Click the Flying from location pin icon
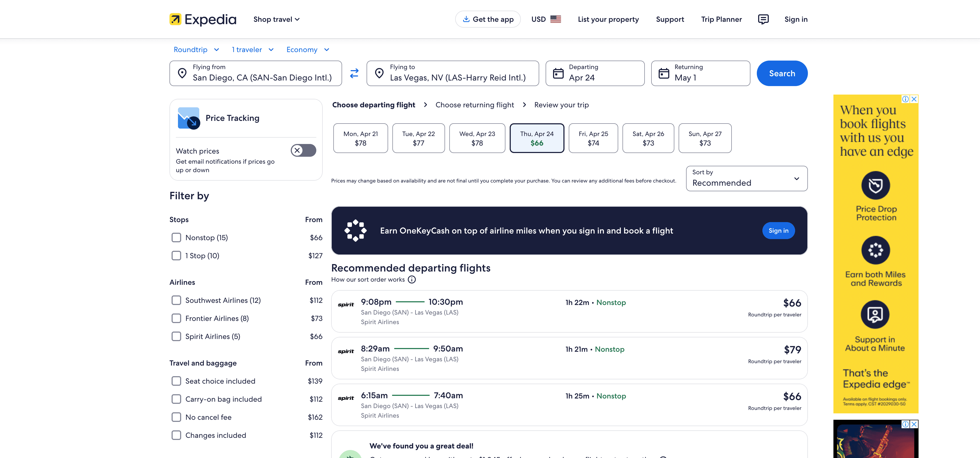The height and width of the screenshot is (458, 980). pyautogui.click(x=182, y=73)
